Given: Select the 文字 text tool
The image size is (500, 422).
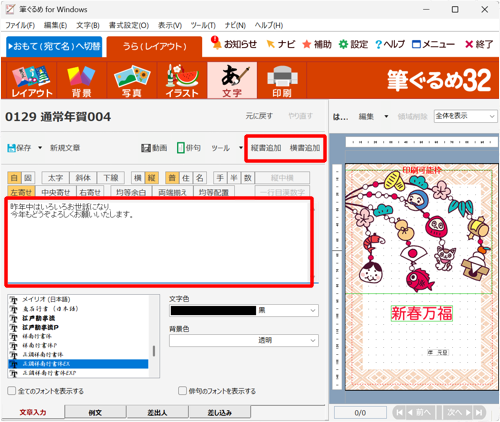Looking at the screenshot, I should tap(232, 81).
